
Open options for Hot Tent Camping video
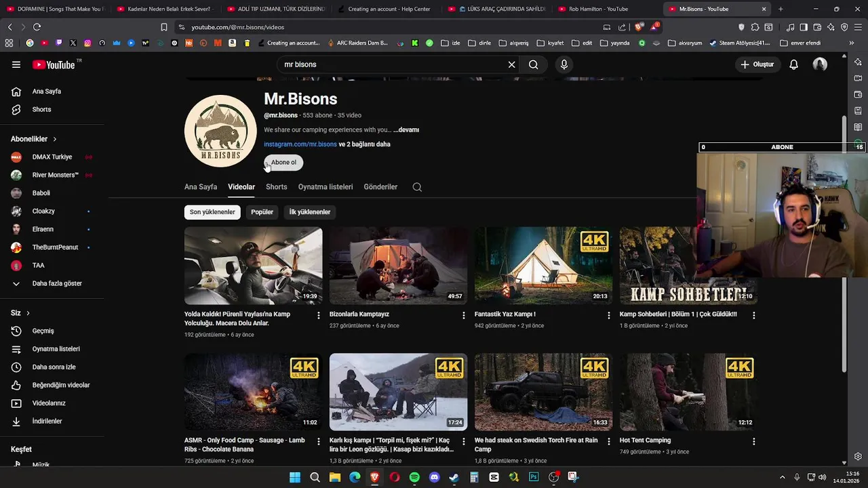coord(754,441)
